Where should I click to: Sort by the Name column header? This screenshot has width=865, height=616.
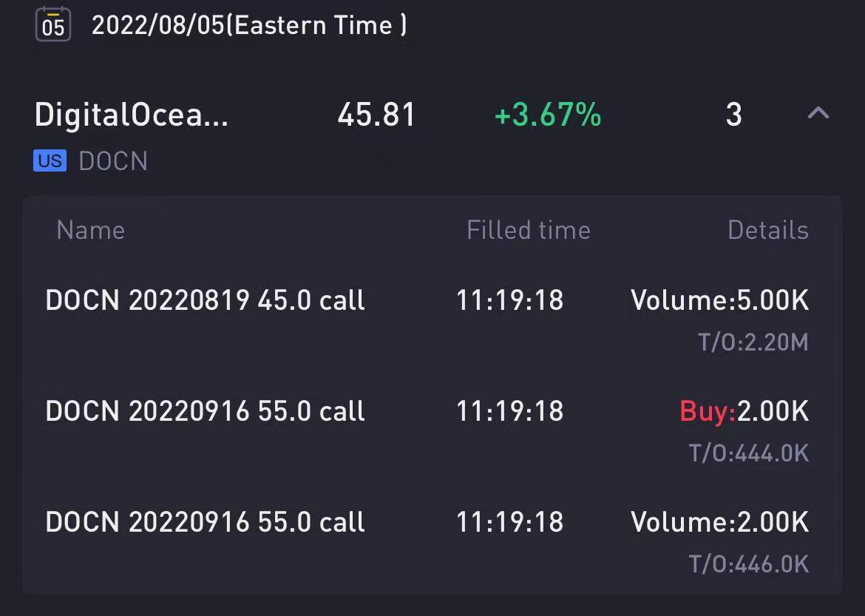(90, 230)
